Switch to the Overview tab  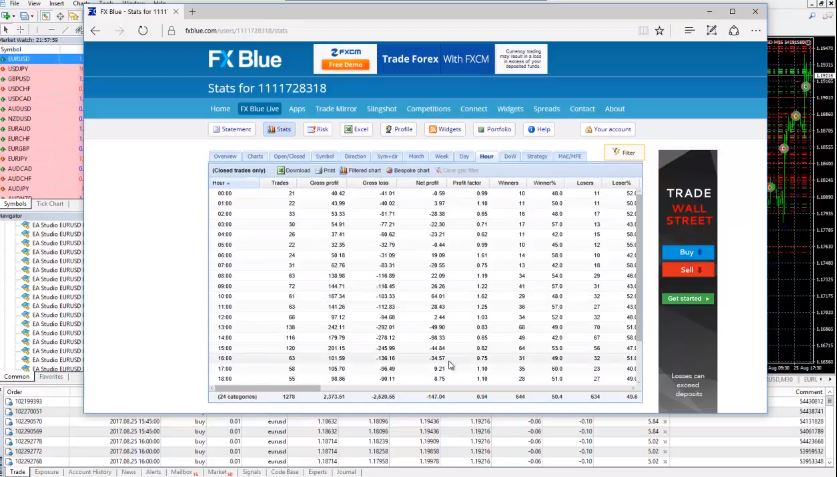pyautogui.click(x=225, y=156)
